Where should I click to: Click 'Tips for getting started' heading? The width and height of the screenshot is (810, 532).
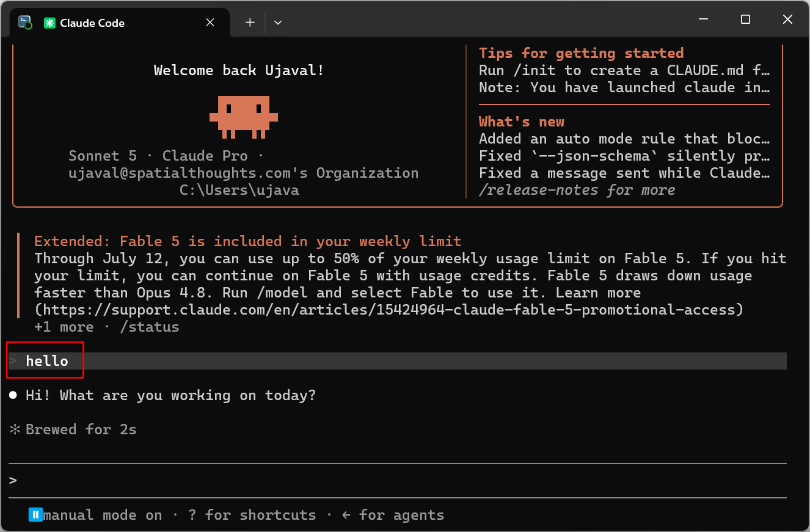tap(581, 53)
